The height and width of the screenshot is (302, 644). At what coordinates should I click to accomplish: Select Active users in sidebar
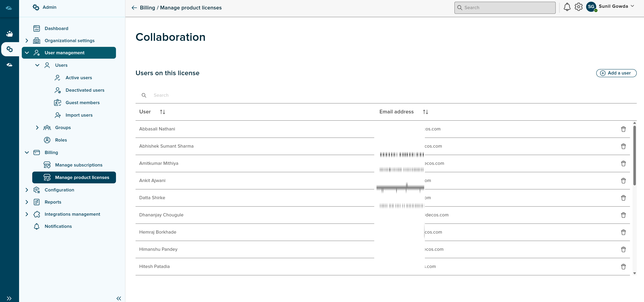pyautogui.click(x=78, y=78)
